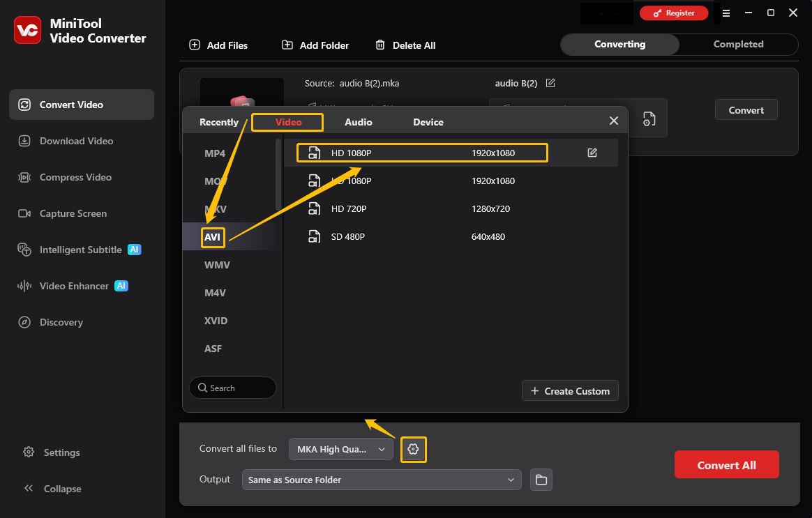Click the format list scrollbar
Screen dimensions: 812x518
(x=278, y=174)
